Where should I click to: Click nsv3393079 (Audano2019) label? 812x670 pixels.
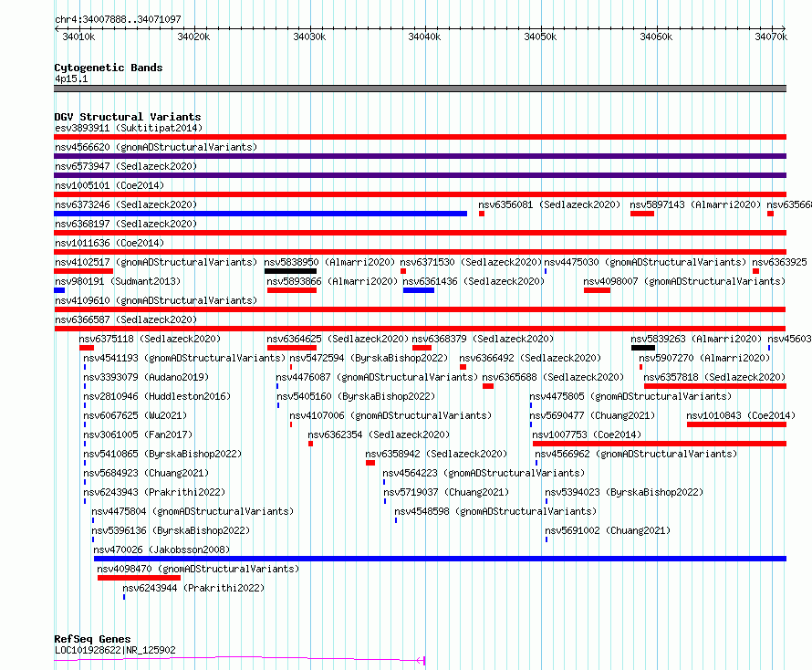(x=146, y=377)
